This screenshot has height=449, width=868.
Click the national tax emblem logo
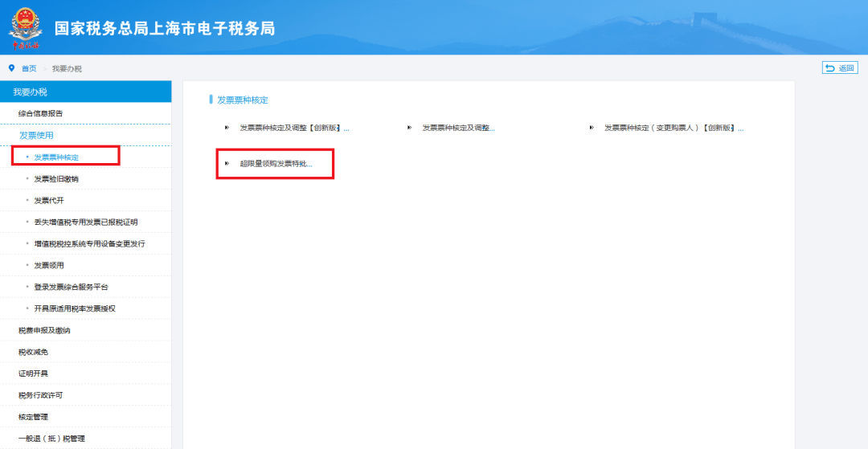coord(24,28)
